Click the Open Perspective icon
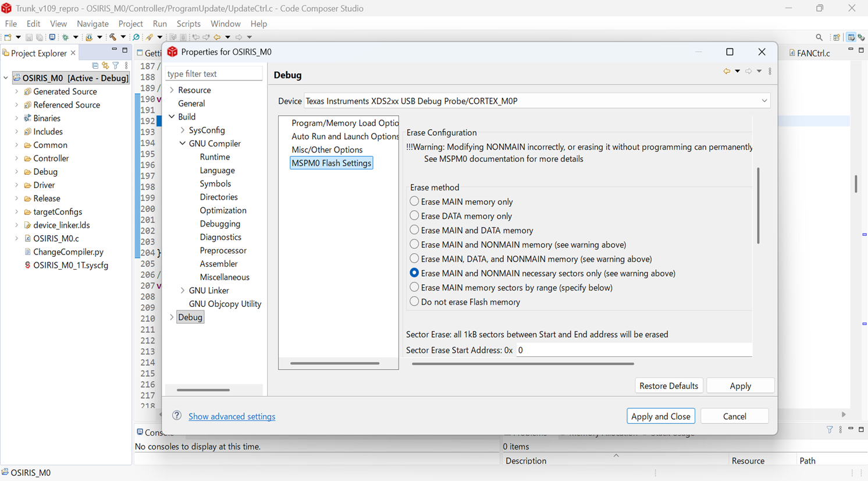Image resolution: width=868 pixels, height=481 pixels. coord(837,37)
